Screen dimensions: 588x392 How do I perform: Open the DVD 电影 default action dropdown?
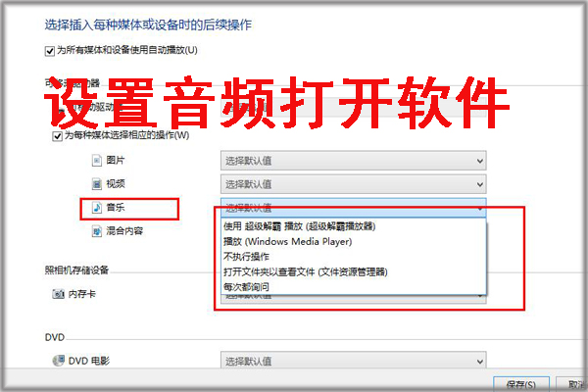[x=353, y=361]
